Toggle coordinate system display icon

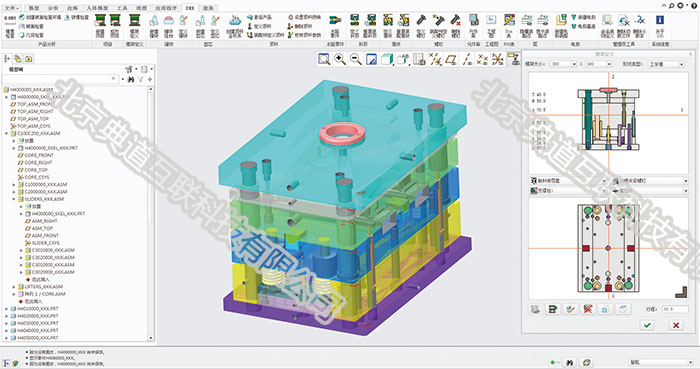point(498,59)
